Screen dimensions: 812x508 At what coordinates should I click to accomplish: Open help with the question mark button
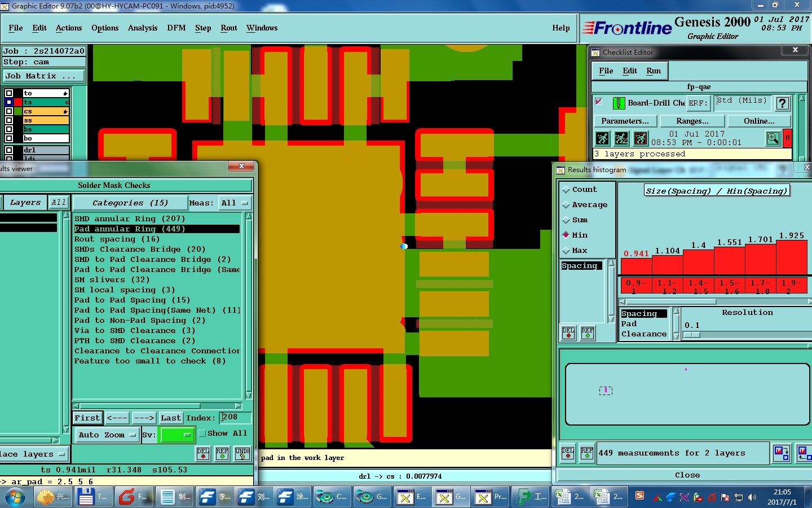tap(782, 103)
